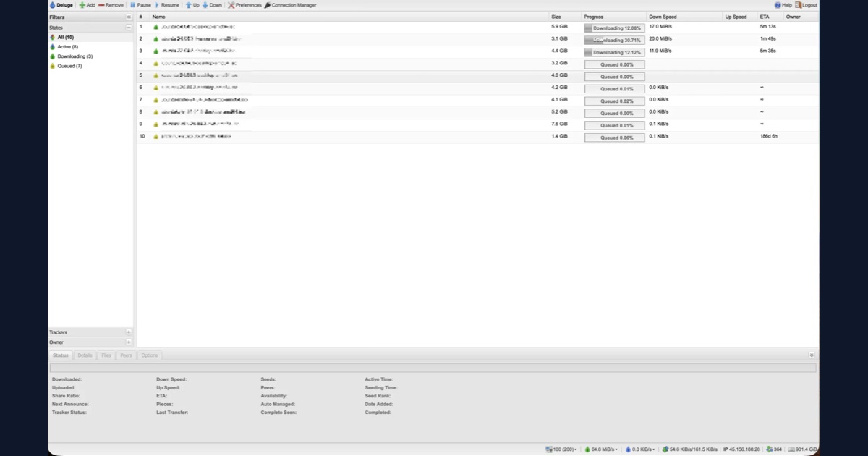This screenshot has height=456, width=868.
Task: Sort by the ETA column header
Action: click(x=770, y=17)
